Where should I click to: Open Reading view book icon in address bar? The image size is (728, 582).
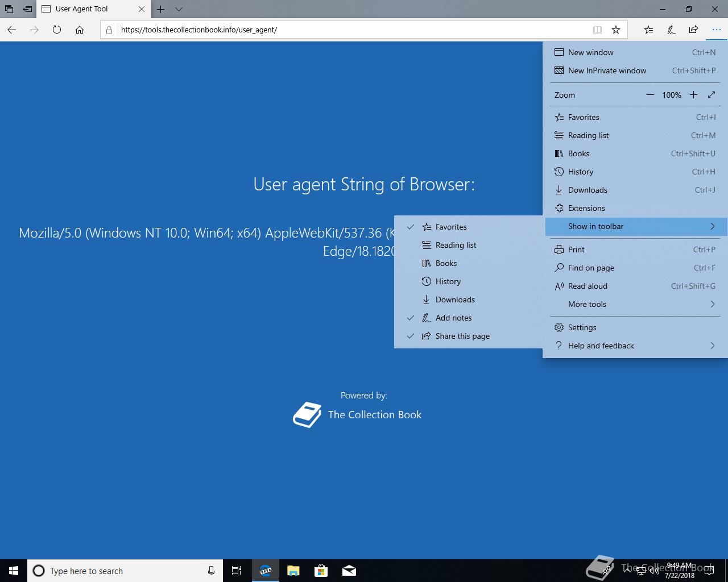tap(597, 30)
